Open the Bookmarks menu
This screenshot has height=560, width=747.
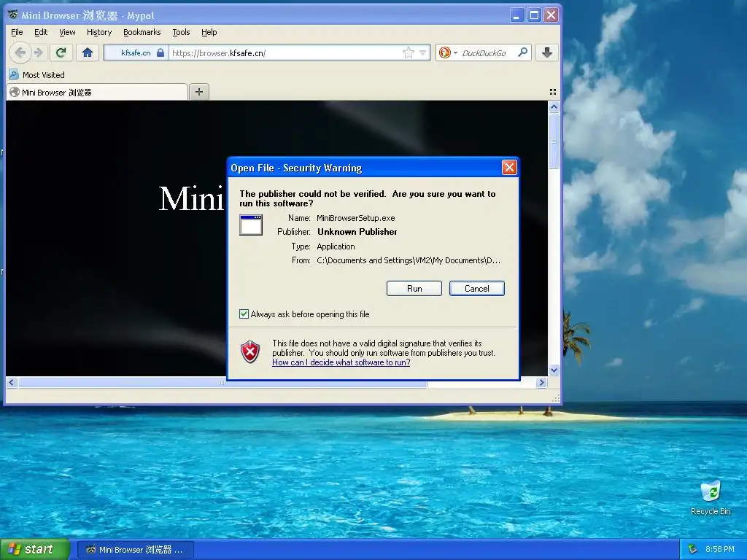(x=142, y=32)
